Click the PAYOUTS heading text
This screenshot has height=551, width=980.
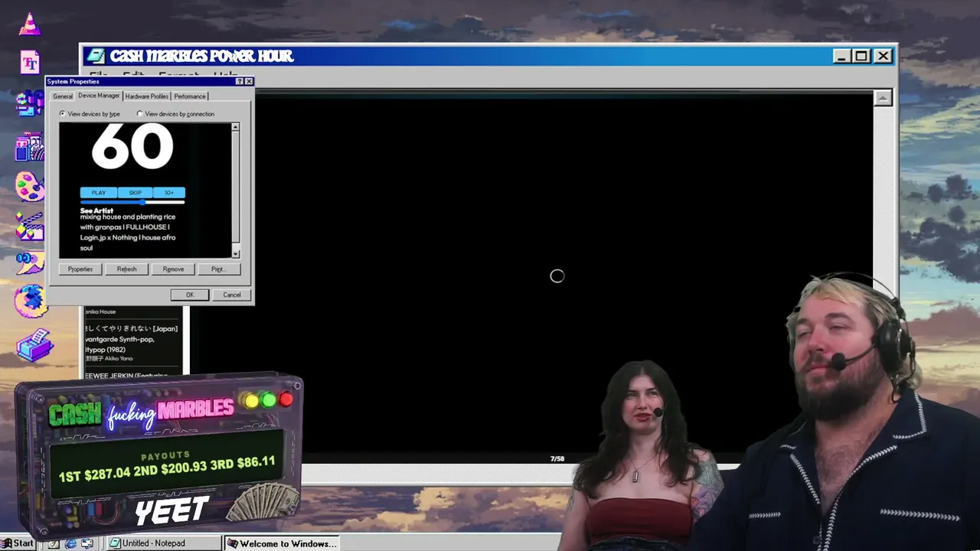(165, 456)
